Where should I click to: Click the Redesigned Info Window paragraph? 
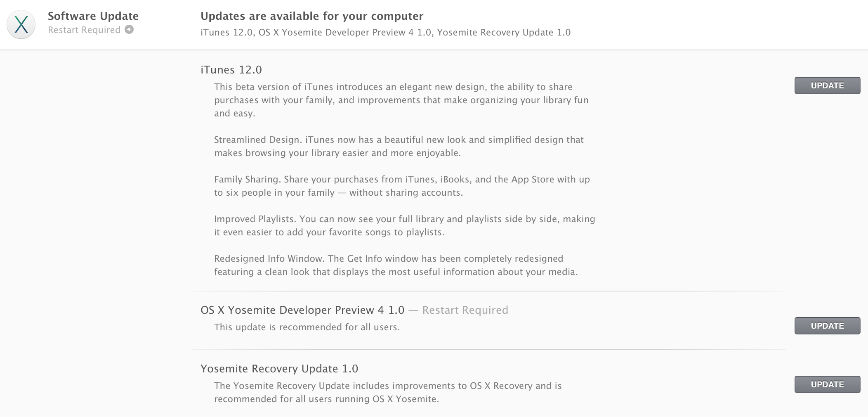pos(396,265)
